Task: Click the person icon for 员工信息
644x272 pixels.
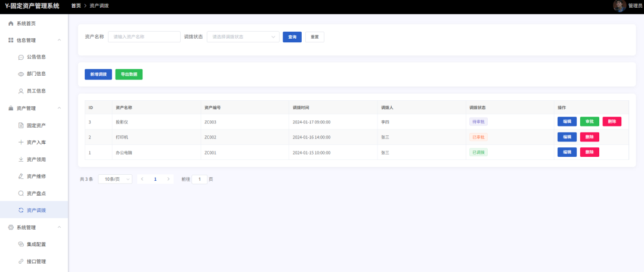Action: pos(21,91)
